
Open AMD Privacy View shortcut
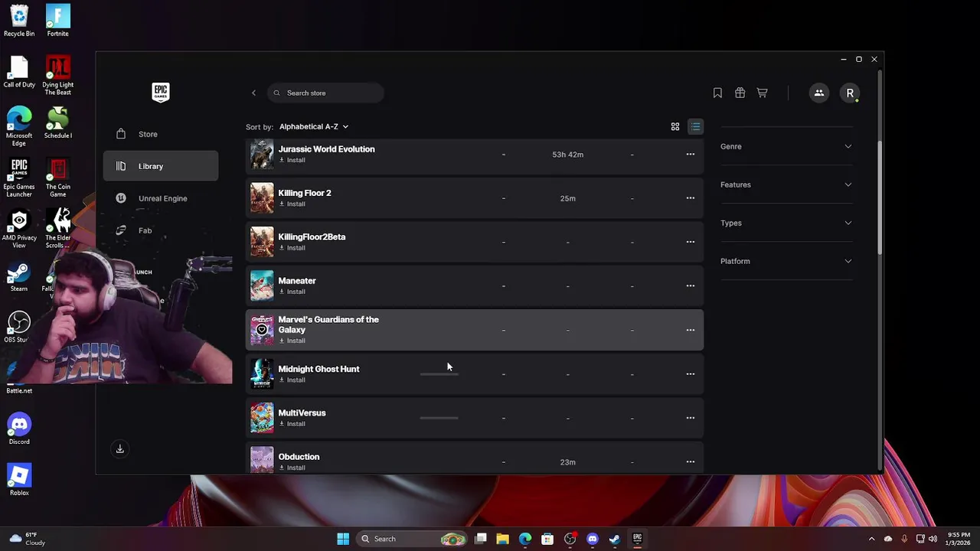[19, 229]
